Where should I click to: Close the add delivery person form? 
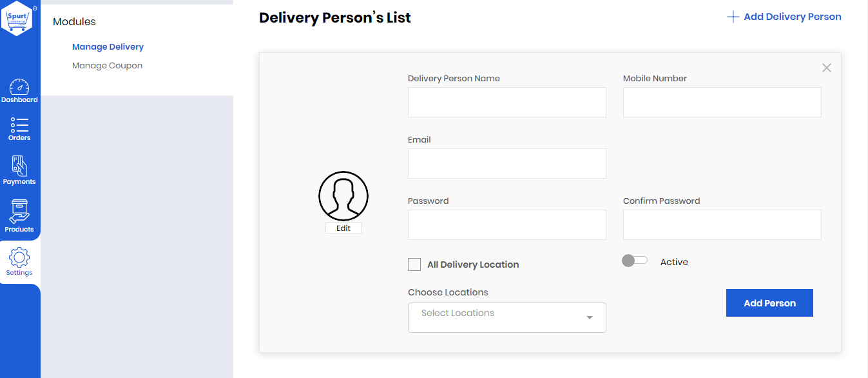pyautogui.click(x=827, y=68)
